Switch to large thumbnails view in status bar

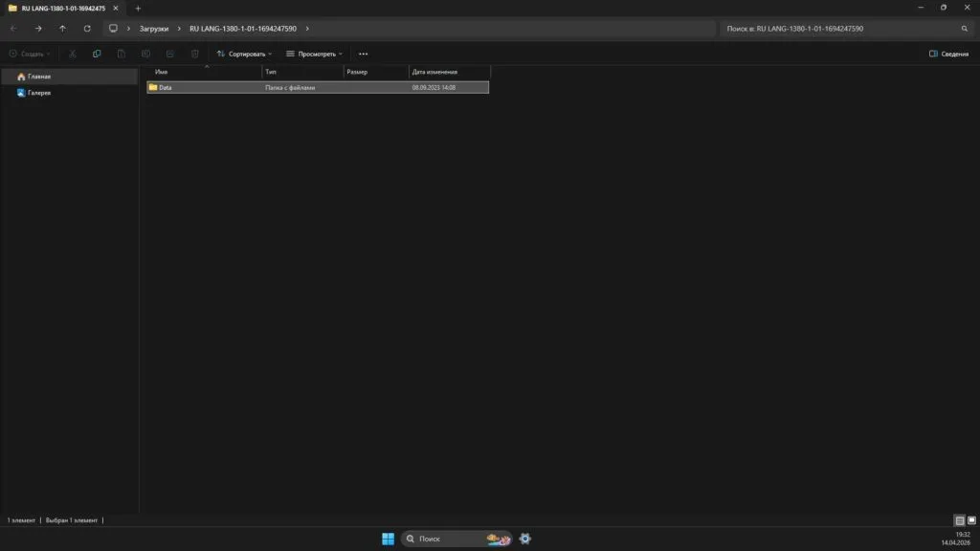click(971, 520)
